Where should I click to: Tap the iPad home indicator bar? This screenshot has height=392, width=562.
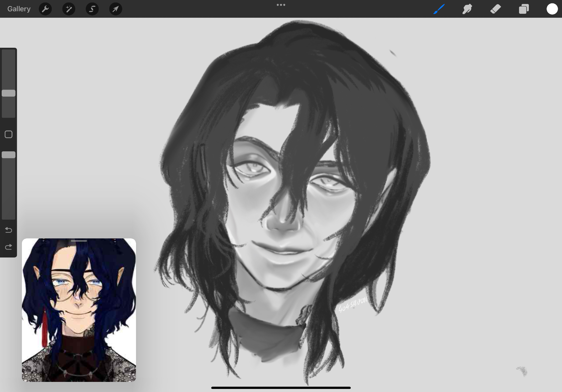281,388
